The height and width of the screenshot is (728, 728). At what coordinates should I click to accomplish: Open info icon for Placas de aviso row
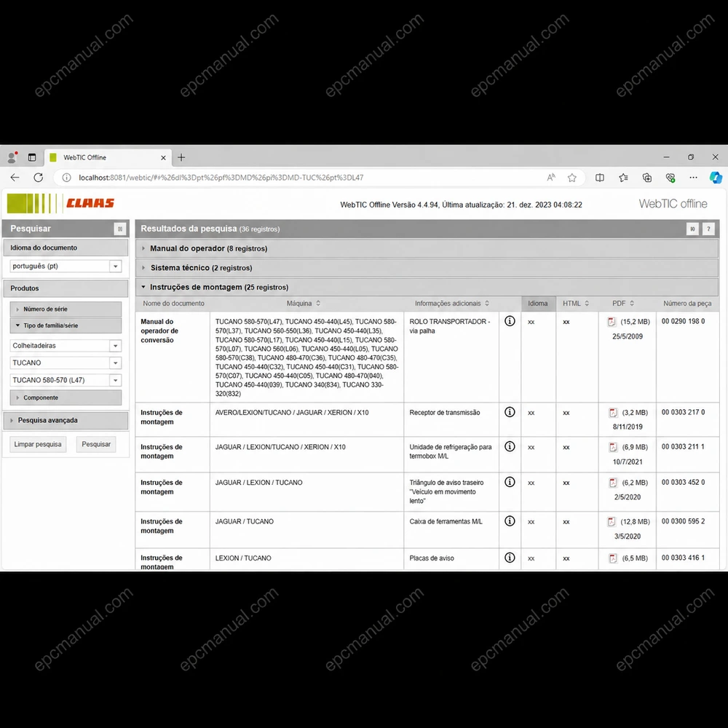click(510, 557)
